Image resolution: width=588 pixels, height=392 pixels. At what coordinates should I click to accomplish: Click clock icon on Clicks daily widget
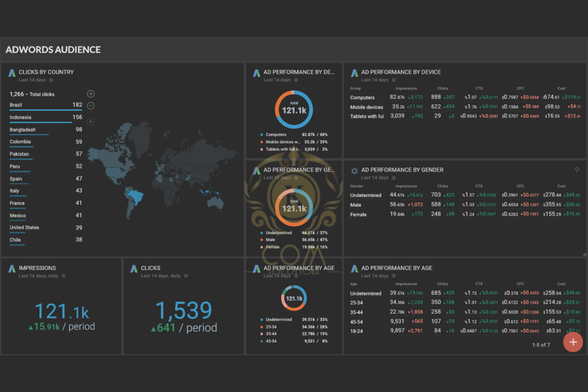[x=186, y=276]
